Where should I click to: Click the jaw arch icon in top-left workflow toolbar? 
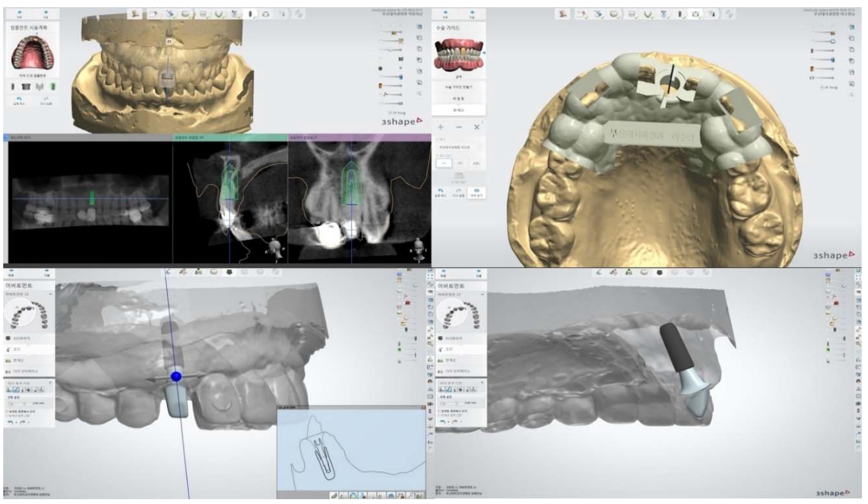tap(219, 14)
